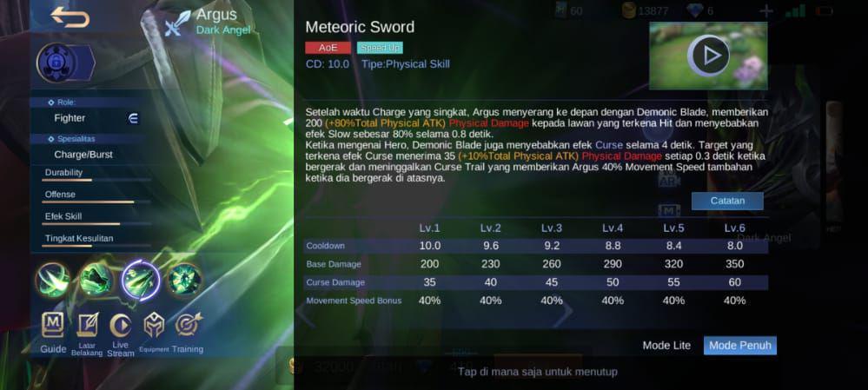Open the Guide icon
Screen dimensions: 868x390
point(53,333)
